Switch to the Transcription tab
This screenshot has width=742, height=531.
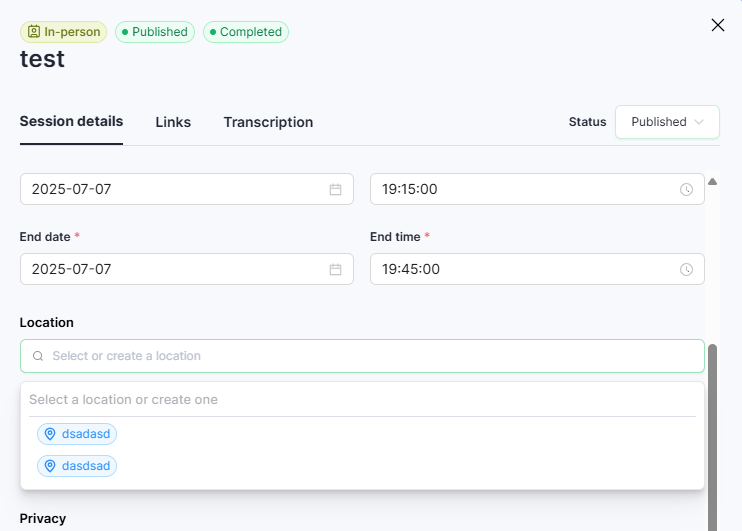click(268, 122)
